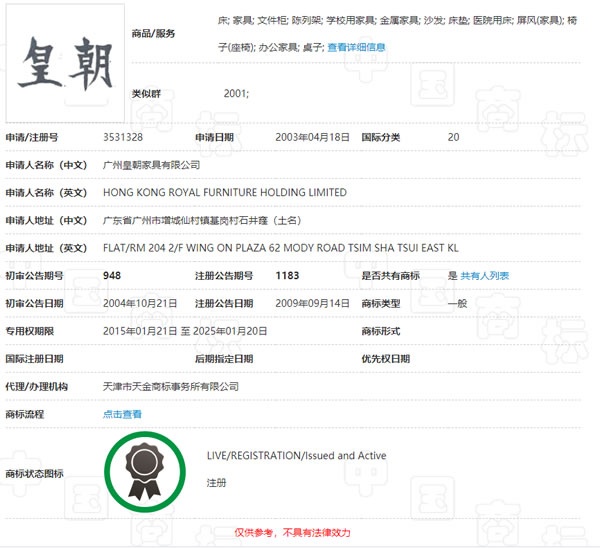Select the LIVE/REGISTRATION/Issued and Active status text
The image size is (600, 548).
tap(297, 456)
